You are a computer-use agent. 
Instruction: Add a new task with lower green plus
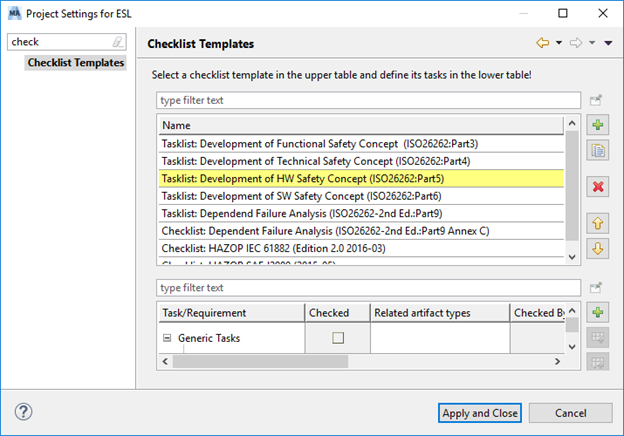(598, 314)
